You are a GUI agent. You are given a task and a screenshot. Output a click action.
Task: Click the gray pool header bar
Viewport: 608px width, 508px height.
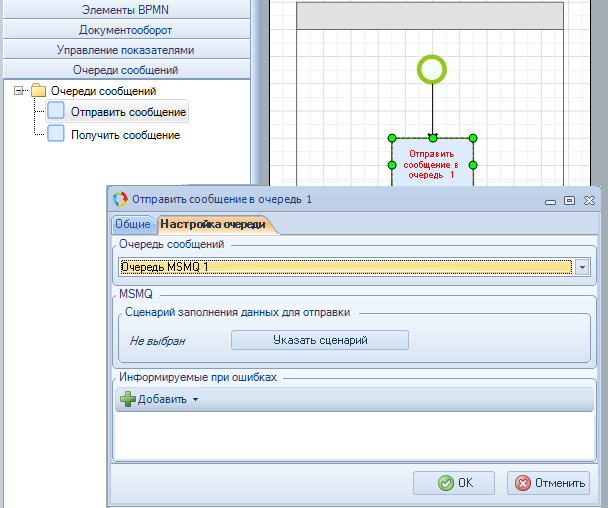click(x=430, y=16)
